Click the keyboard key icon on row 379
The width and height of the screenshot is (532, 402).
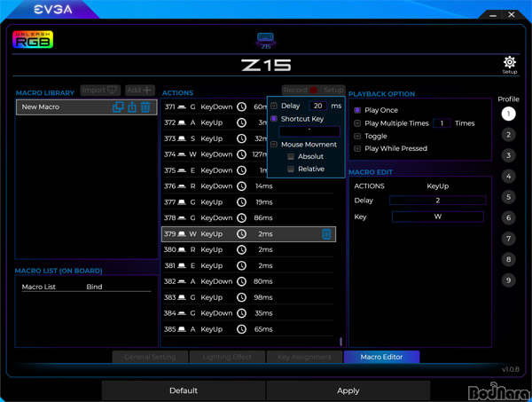coord(182,234)
